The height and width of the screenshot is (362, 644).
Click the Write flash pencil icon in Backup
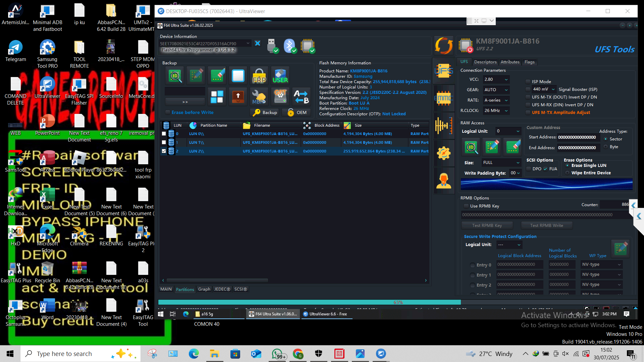[x=196, y=76]
